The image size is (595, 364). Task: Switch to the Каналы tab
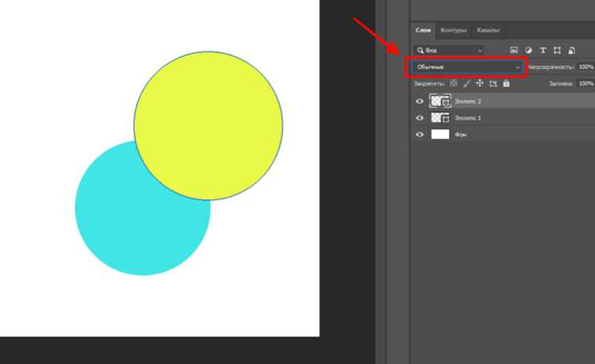488,30
